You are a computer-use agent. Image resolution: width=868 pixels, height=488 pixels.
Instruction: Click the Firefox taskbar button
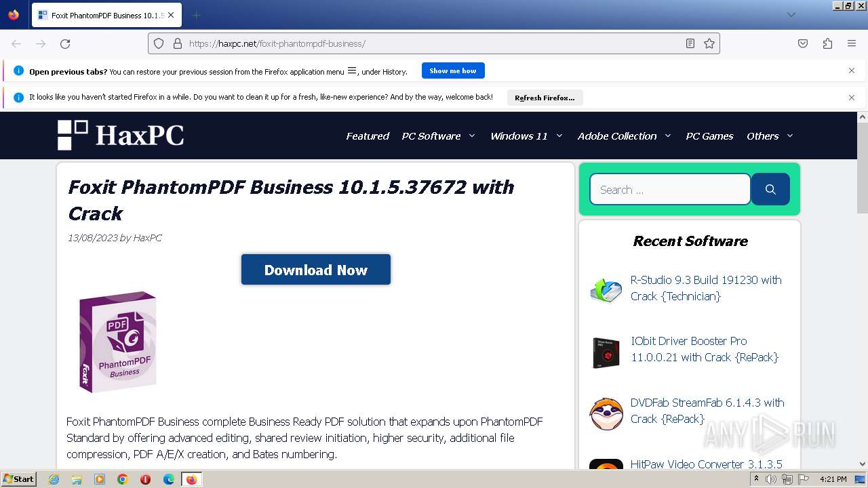(191, 479)
